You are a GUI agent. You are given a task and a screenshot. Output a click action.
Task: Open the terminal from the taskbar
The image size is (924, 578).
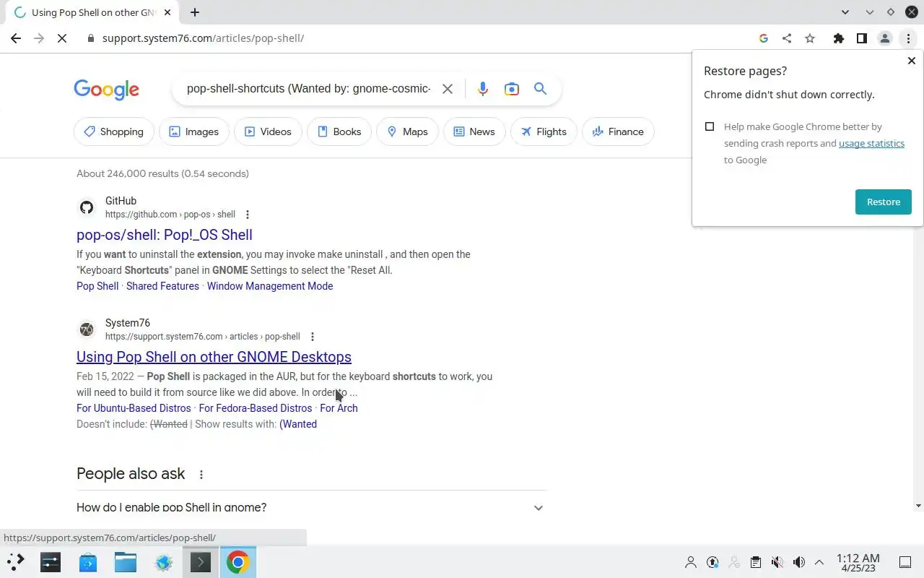point(200,562)
